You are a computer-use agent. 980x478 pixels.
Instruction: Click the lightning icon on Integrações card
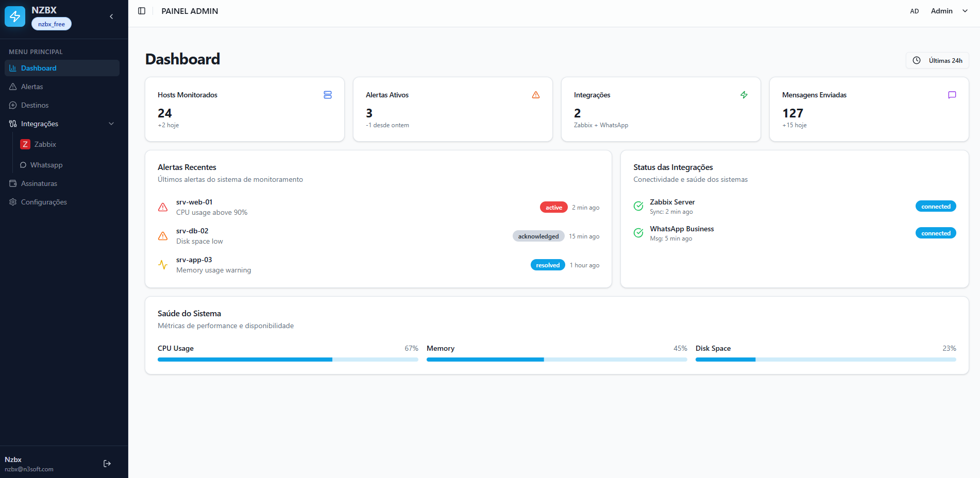point(744,95)
